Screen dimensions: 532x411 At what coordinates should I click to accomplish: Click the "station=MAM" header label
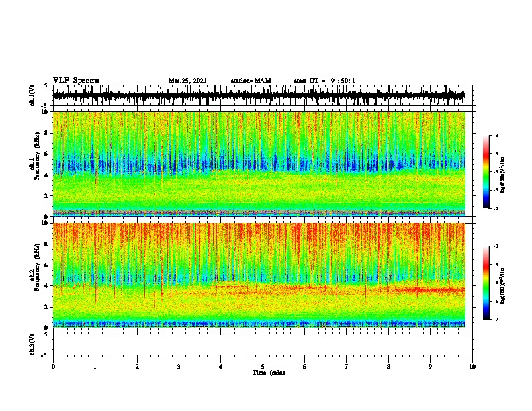coord(251,81)
